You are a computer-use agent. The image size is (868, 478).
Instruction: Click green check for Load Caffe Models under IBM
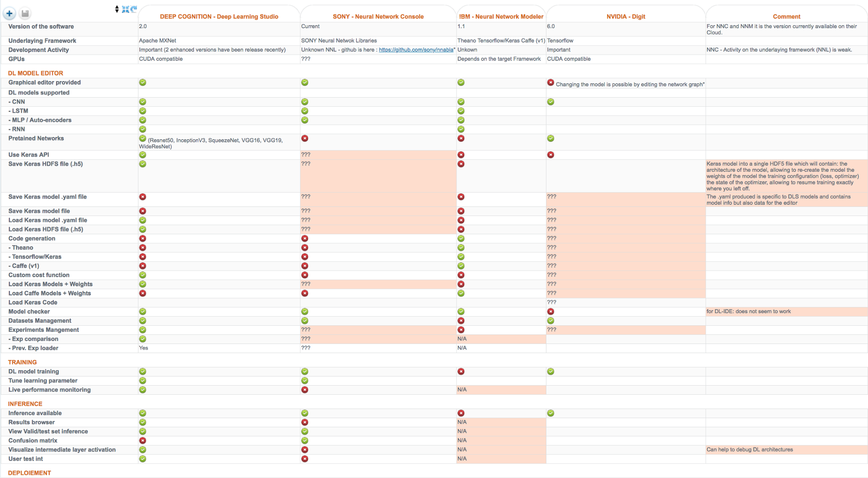pos(461,293)
